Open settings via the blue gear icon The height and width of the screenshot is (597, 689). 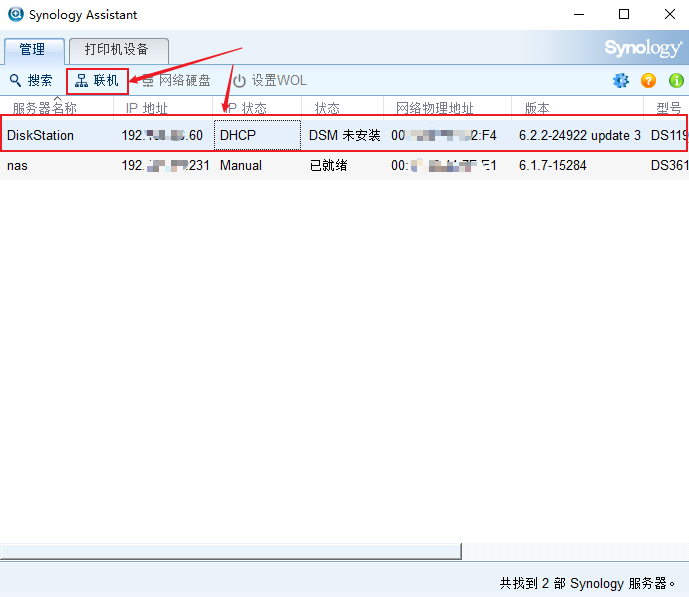tap(620, 80)
